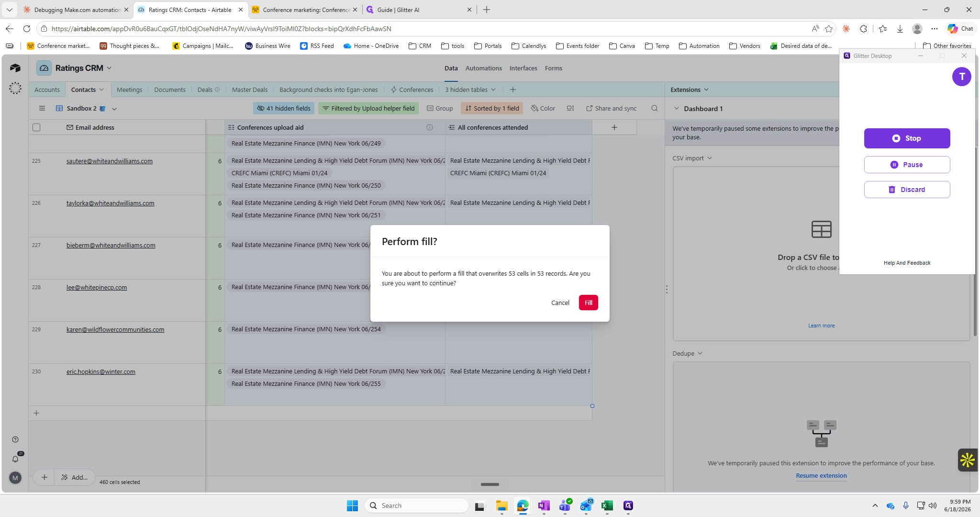
Task: Open email lee@whitepinecp.com
Action: point(97,287)
